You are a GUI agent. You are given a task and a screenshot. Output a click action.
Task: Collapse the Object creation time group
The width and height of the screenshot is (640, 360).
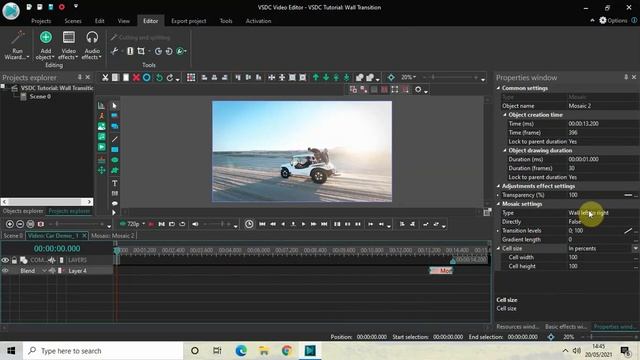(x=505, y=115)
